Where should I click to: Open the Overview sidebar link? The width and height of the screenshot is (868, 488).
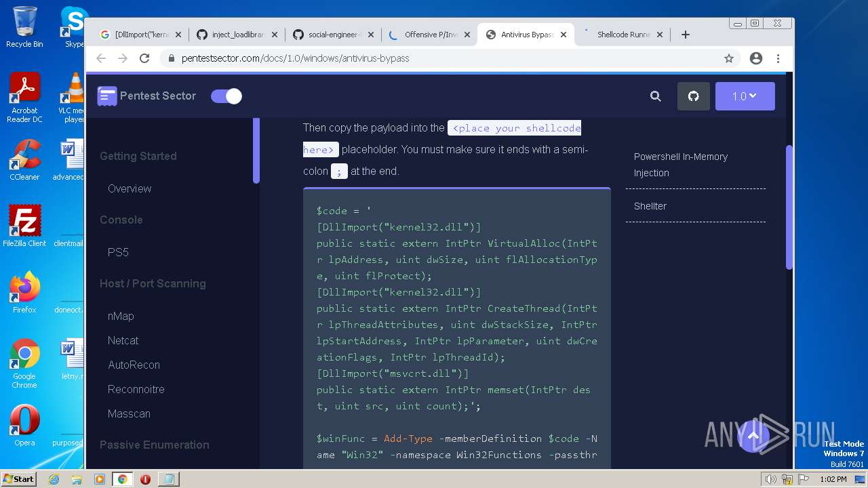(x=130, y=188)
